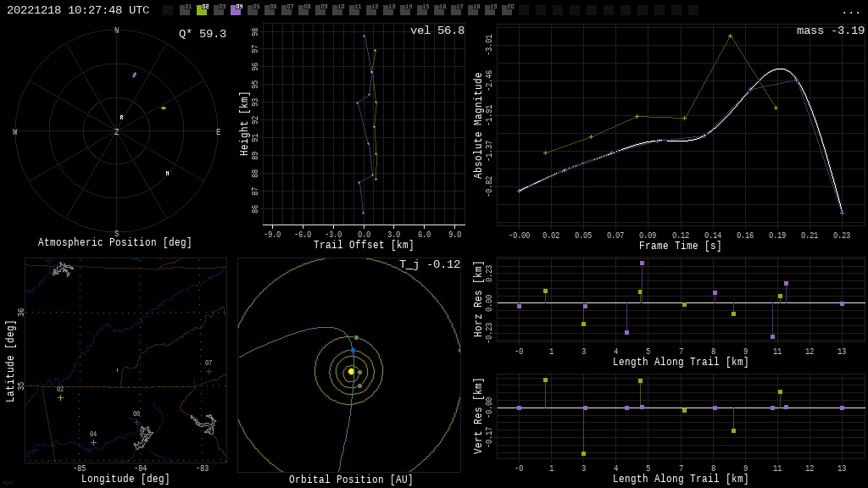
Task: Toggle the purple camera 04 indicator
Action: [x=236, y=10]
